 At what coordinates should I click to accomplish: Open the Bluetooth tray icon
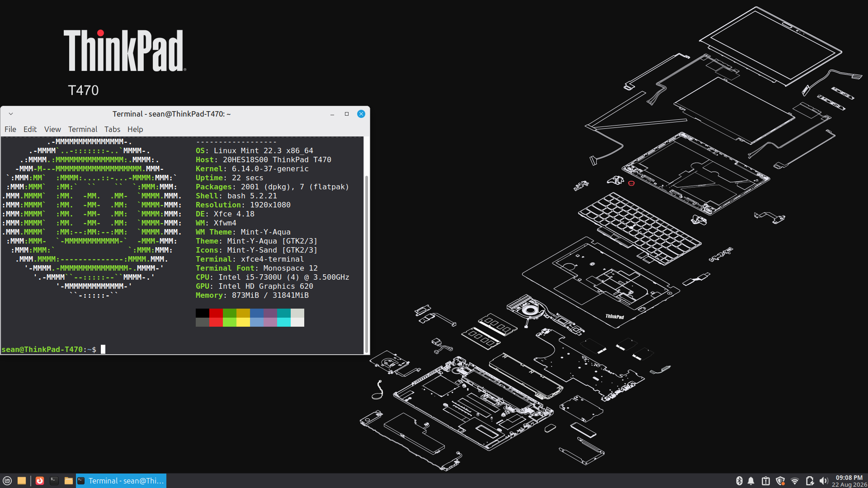(x=739, y=481)
